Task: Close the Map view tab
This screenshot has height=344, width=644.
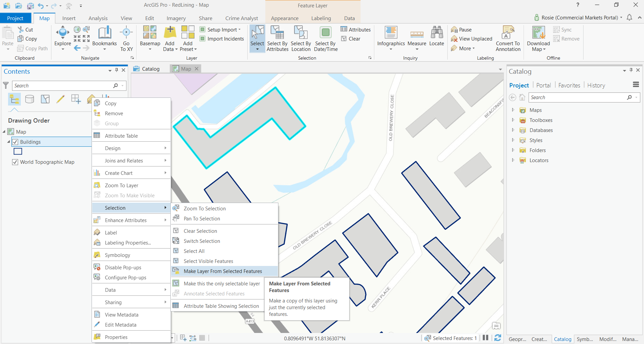Action: pos(197,69)
